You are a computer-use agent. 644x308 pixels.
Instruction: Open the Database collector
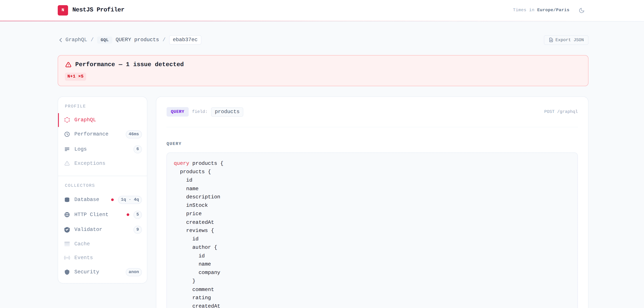click(x=103, y=200)
